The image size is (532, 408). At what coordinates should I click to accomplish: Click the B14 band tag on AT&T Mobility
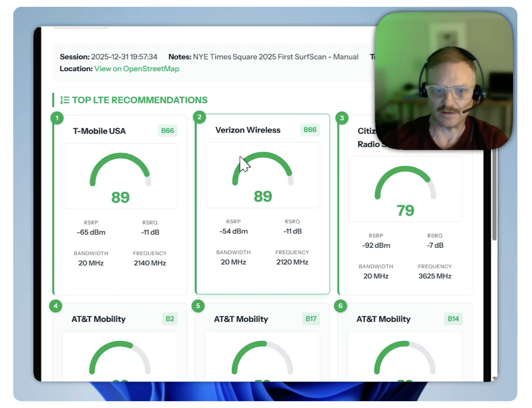pyautogui.click(x=453, y=319)
